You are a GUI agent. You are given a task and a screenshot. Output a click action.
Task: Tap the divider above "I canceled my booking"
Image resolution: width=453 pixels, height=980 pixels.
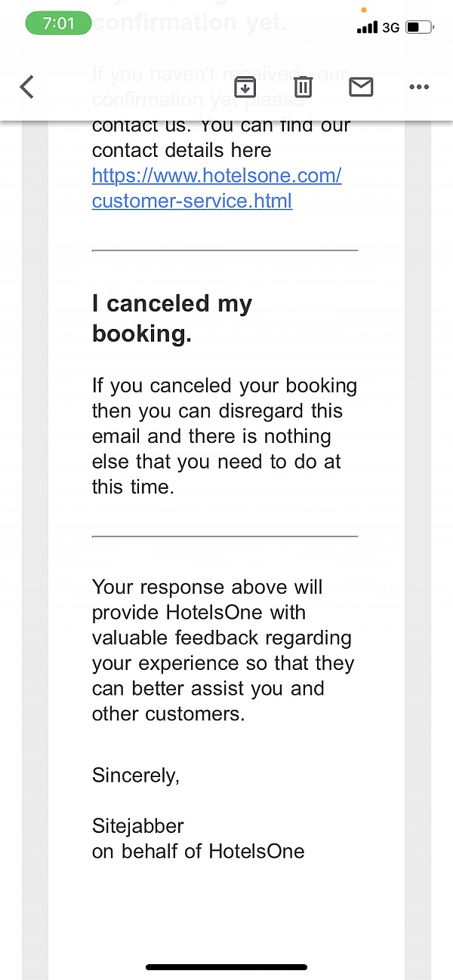click(x=225, y=250)
